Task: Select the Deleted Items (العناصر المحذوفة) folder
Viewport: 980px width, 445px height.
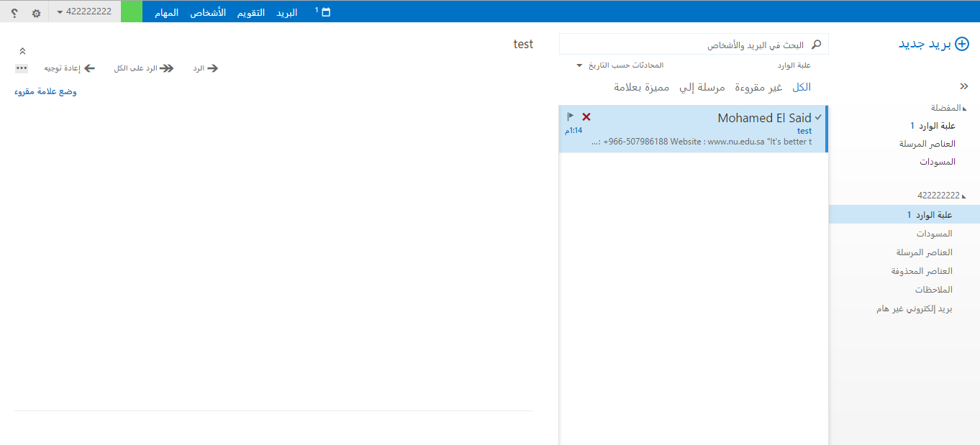Action: (x=922, y=271)
